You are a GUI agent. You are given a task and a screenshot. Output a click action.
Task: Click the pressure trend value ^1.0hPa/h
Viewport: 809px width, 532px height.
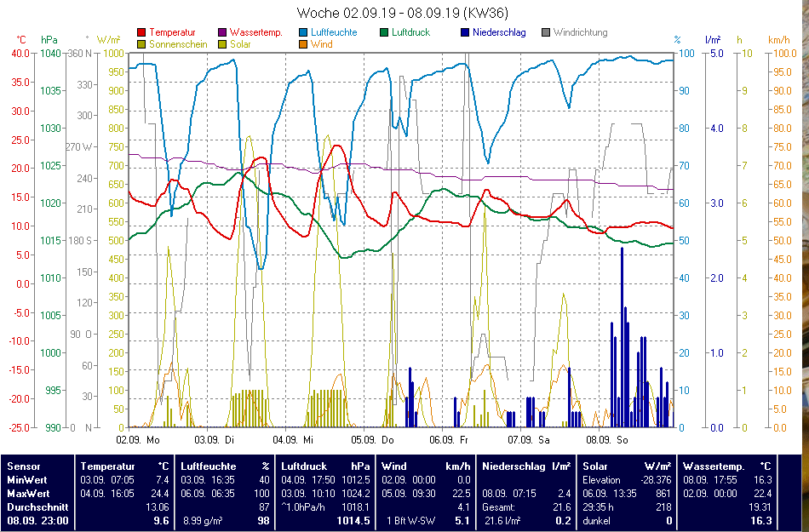click(x=303, y=507)
